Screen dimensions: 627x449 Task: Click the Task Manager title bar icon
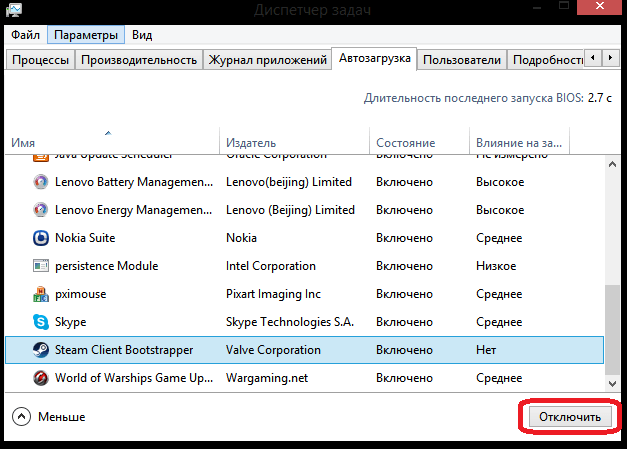pos(14,10)
